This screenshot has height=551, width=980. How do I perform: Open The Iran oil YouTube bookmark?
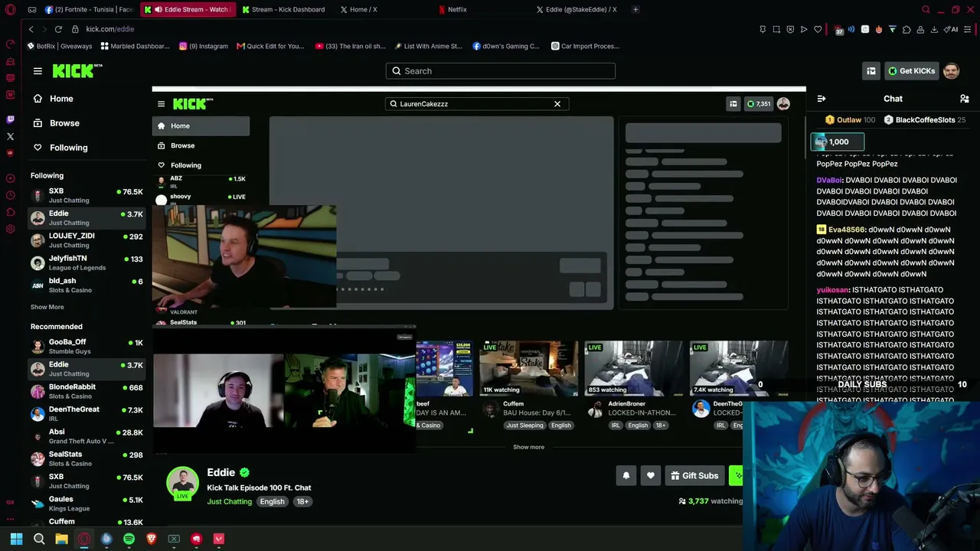[351, 46]
